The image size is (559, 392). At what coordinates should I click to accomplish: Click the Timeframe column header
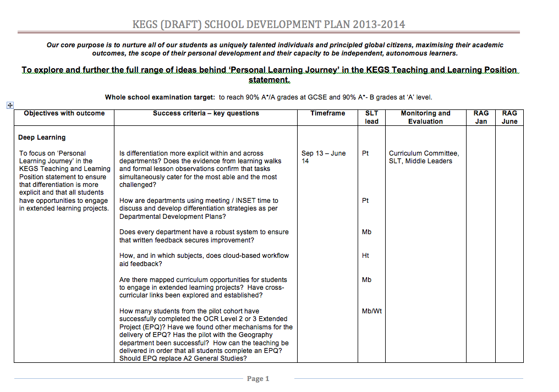(327, 113)
